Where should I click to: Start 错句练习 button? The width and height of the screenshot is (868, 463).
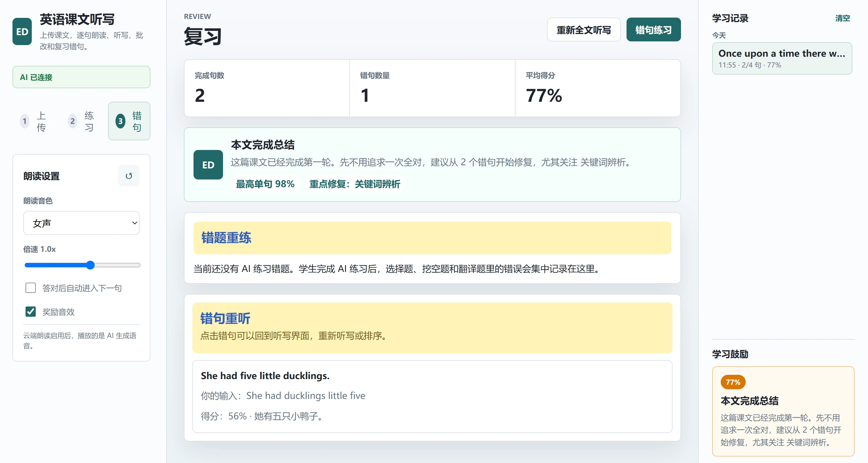pos(653,30)
